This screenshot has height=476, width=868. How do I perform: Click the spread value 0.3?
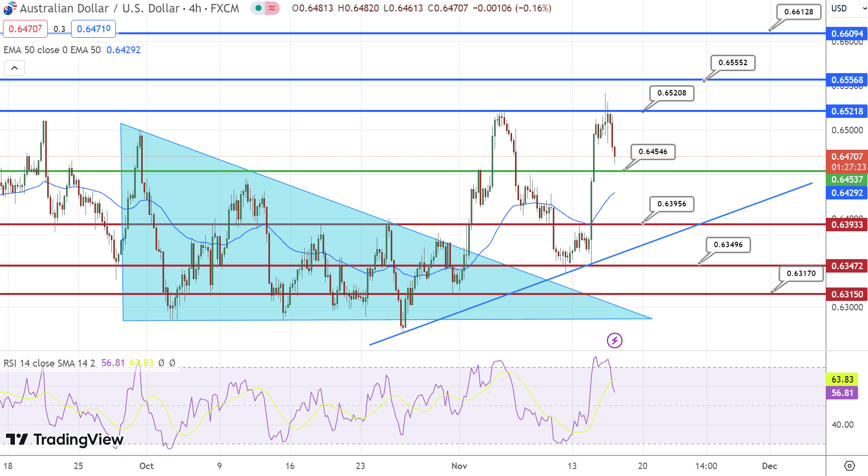tap(60, 29)
